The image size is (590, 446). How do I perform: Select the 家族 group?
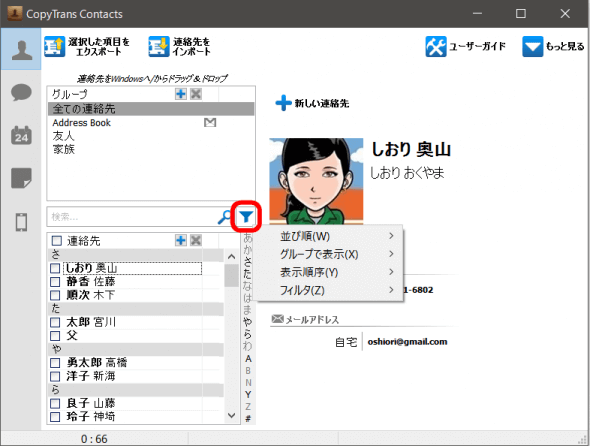pyautogui.click(x=64, y=149)
